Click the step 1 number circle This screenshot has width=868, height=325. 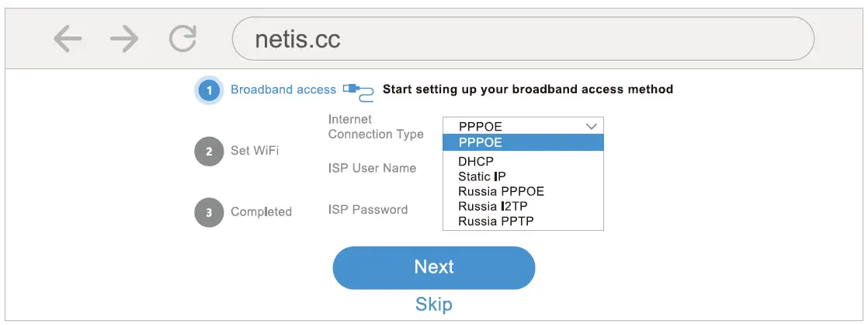tap(209, 90)
